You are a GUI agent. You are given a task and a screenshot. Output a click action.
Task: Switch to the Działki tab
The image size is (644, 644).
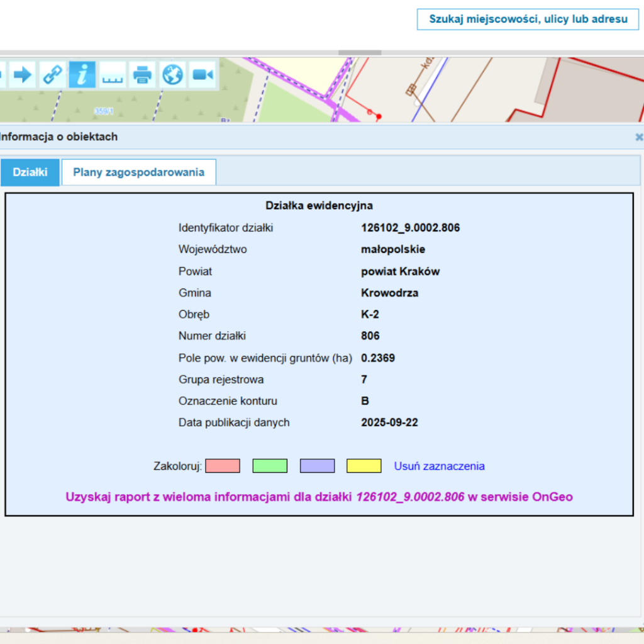[x=30, y=172]
